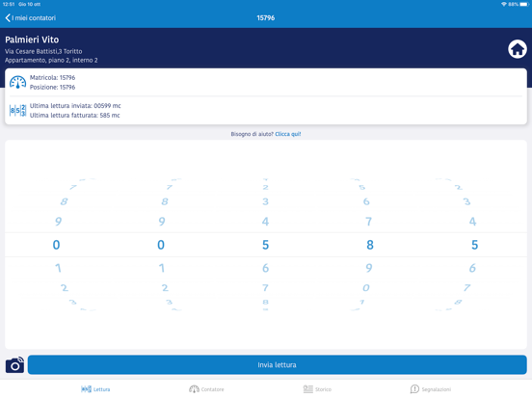Select digit 1 in the first wheel
This screenshot has height=399, width=532.
coord(58,268)
